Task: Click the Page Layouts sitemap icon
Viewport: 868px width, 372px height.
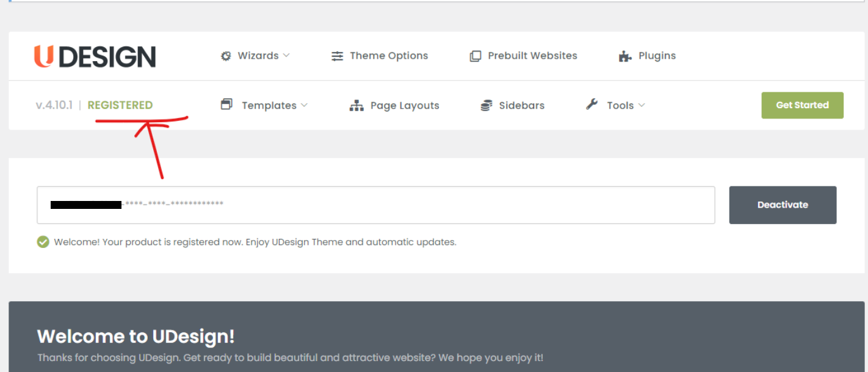Action: coord(356,106)
